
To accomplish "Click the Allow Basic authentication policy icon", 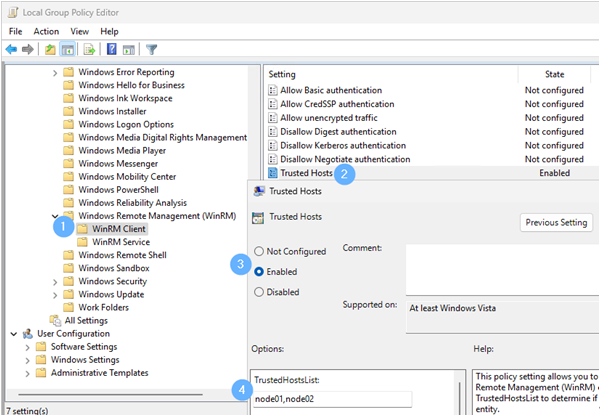I will (x=273, y=90).
